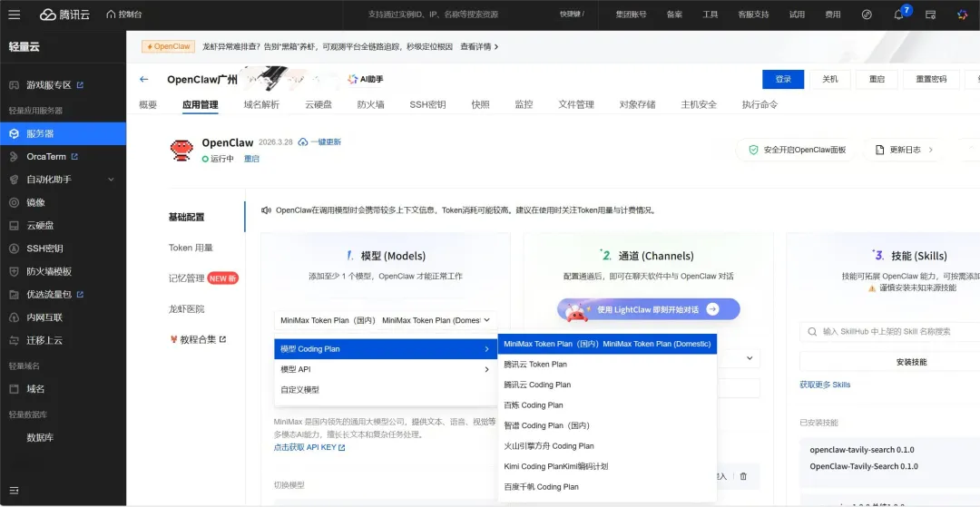
Task: Switch to the 文件管理 tab
Action: (x=575, y=105)
